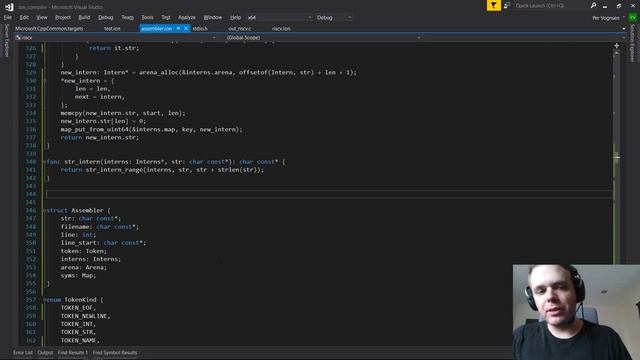Click the Visual Studio logo icon
Screen dimensions: 640x360
point(9,7)
